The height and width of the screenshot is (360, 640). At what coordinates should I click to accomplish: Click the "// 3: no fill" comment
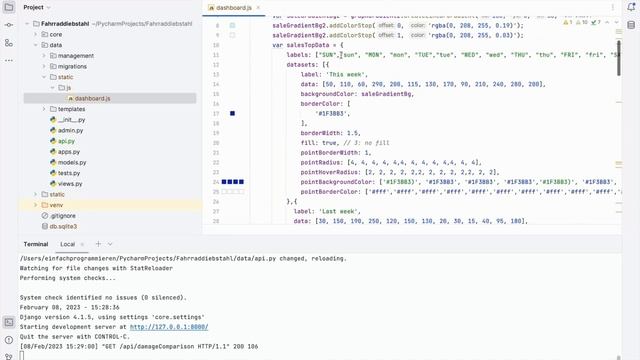click(366, 143)
